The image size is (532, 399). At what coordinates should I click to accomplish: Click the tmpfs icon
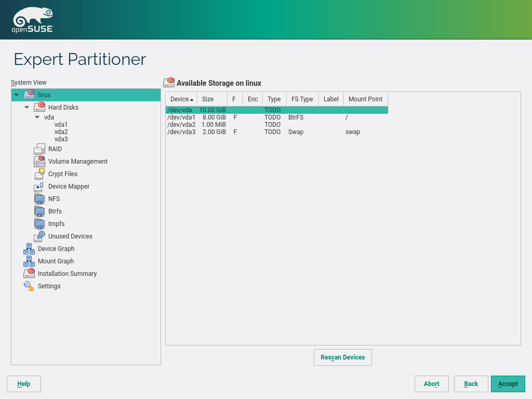point(39,224)
